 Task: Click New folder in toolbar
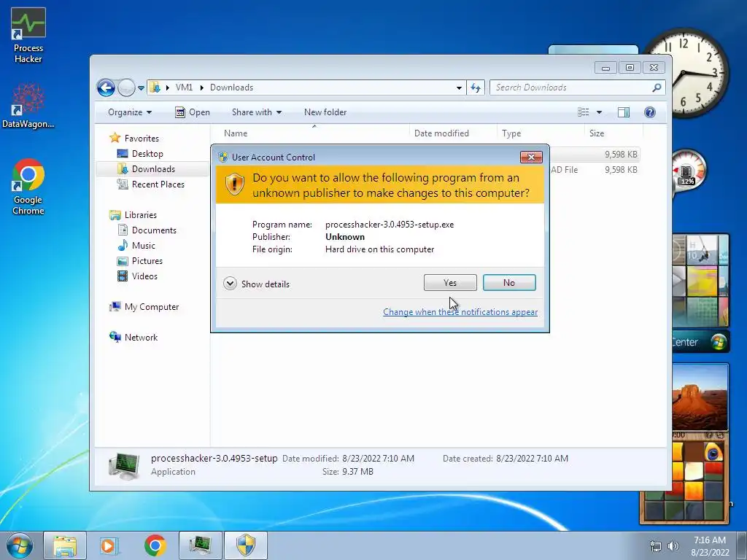pos(325,112)
